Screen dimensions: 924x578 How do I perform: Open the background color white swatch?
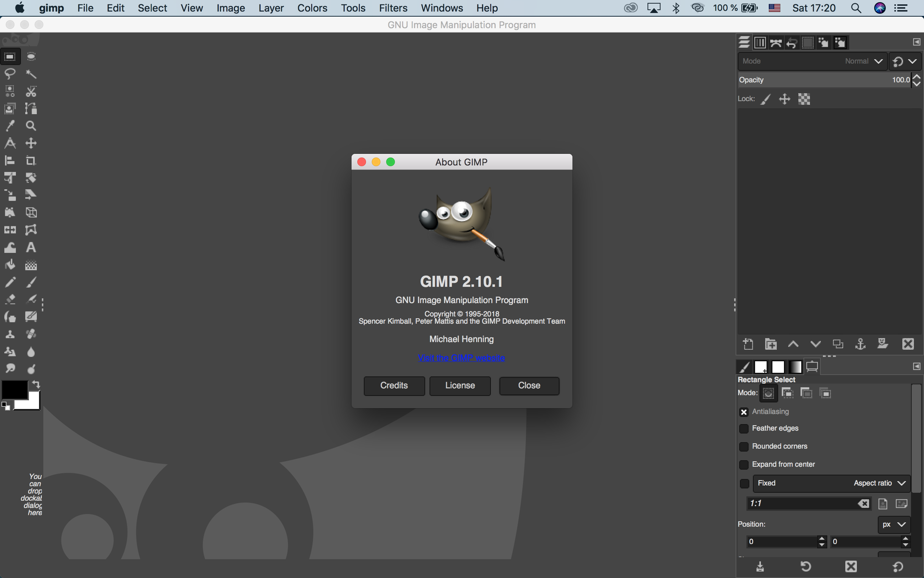tap(33, 404)
